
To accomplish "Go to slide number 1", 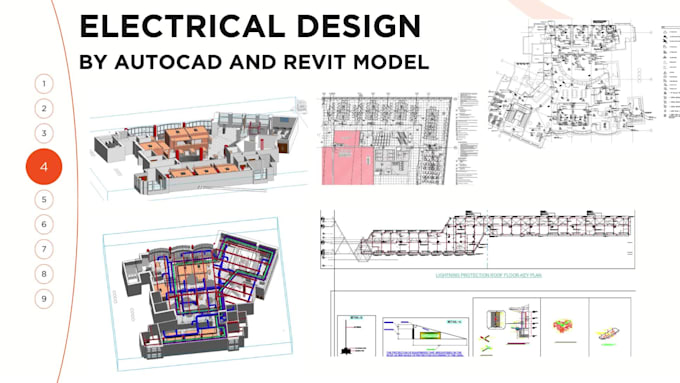I will (x=44, y=84).
